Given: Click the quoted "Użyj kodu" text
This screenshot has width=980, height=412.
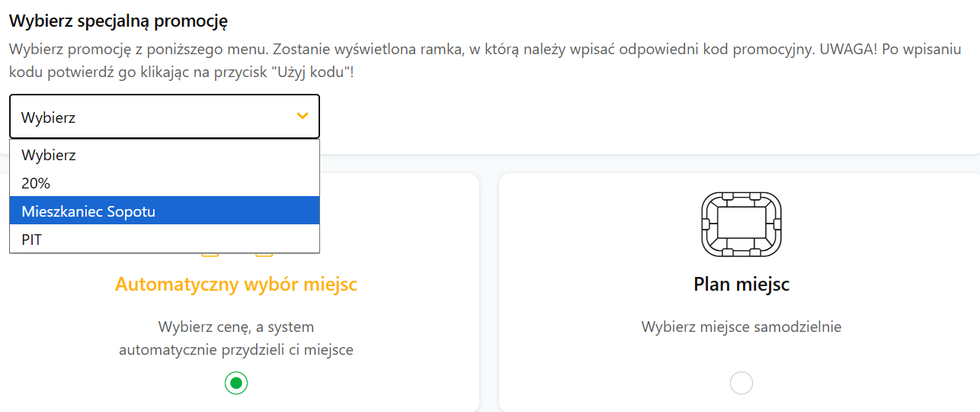Looking at the screenshot, I should pyautogui.click(x=316, y=74).
